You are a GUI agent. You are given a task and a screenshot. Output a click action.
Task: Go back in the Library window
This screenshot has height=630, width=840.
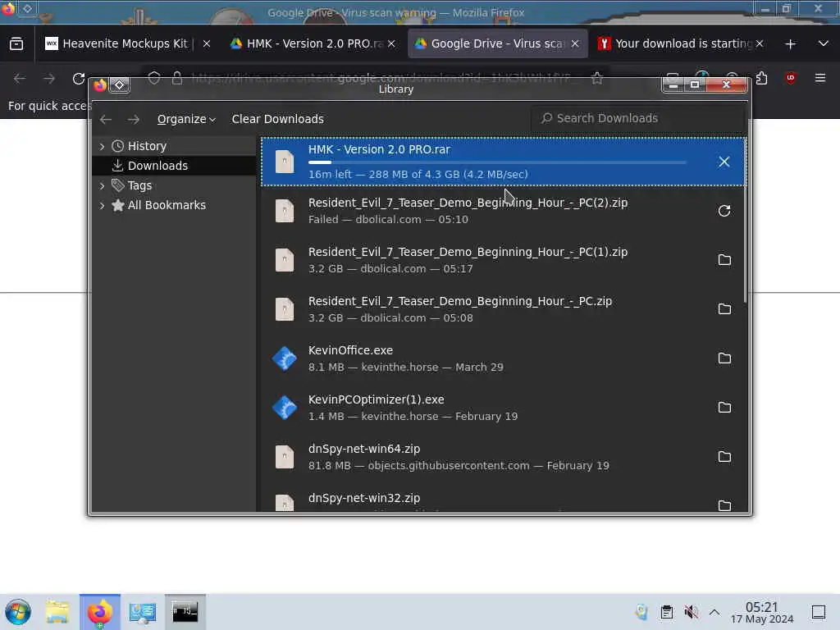pos(106,119)
